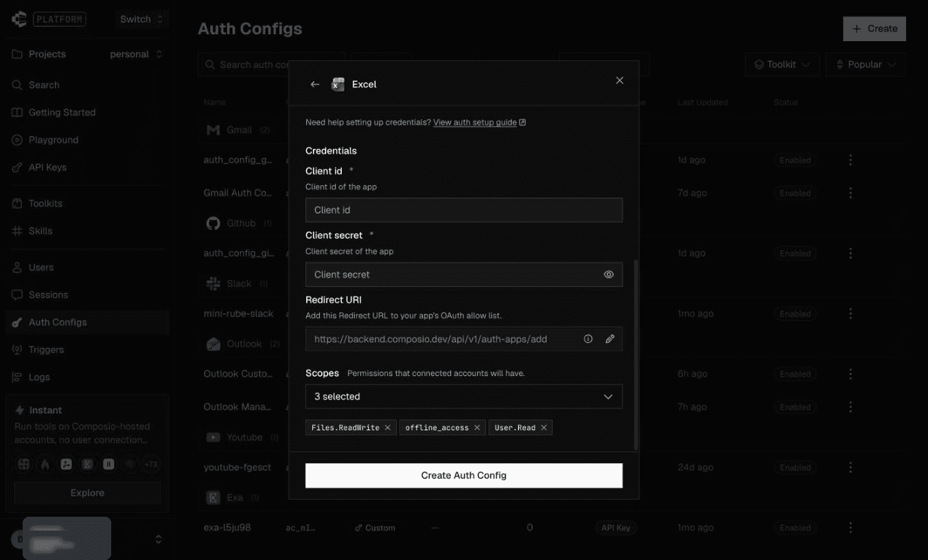Open the Toolkit filter dropdown
Screen dimensions: 928x560
click(782, 65)
